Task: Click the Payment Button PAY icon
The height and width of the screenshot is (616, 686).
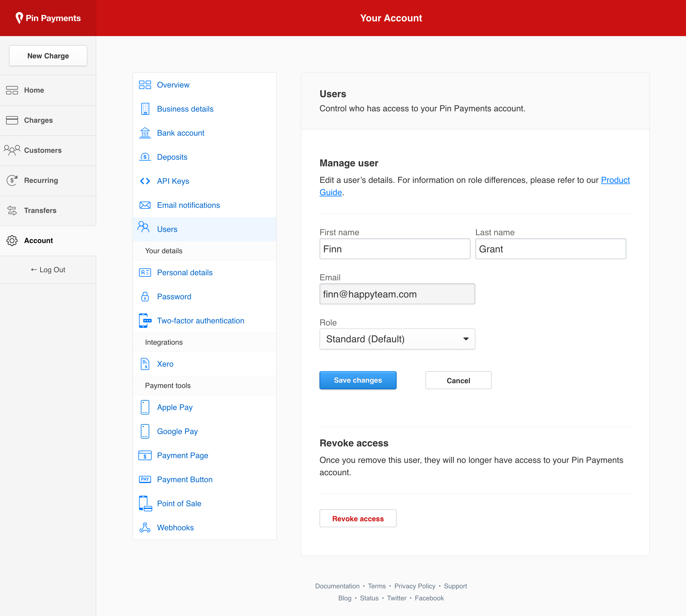Action: (145, 479)
